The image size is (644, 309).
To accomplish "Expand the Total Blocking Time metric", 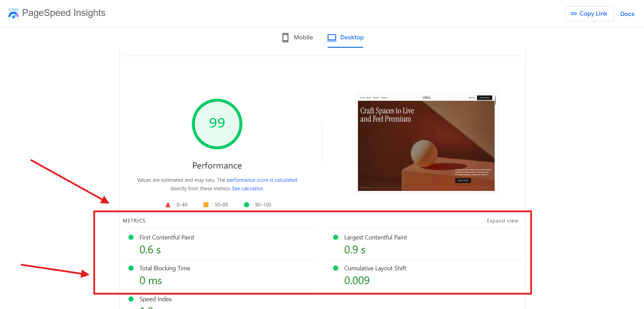I will coord(165,268).
